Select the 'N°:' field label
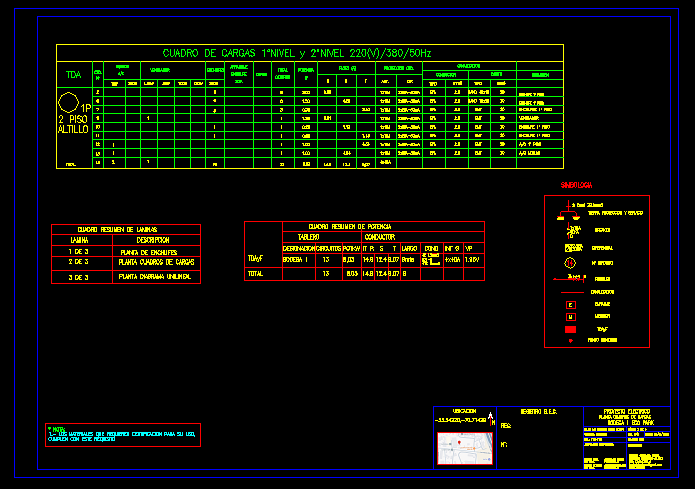 pyautogui.click(x=504, y=445)
